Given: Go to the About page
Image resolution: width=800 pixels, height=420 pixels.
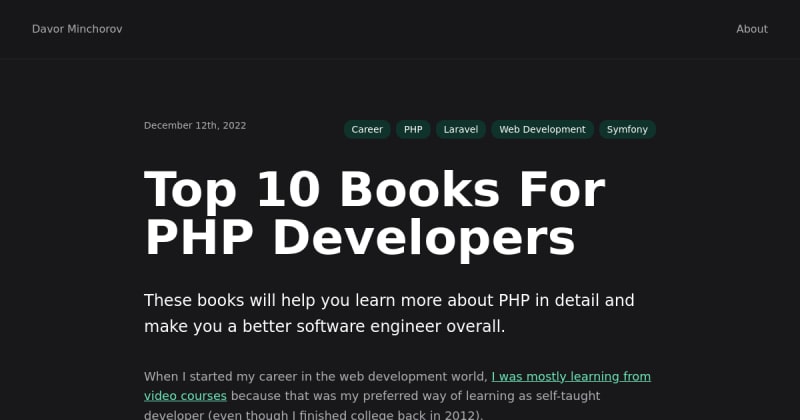Looking at the screenshot, I should pyautogui.click(x=751, y=29).
